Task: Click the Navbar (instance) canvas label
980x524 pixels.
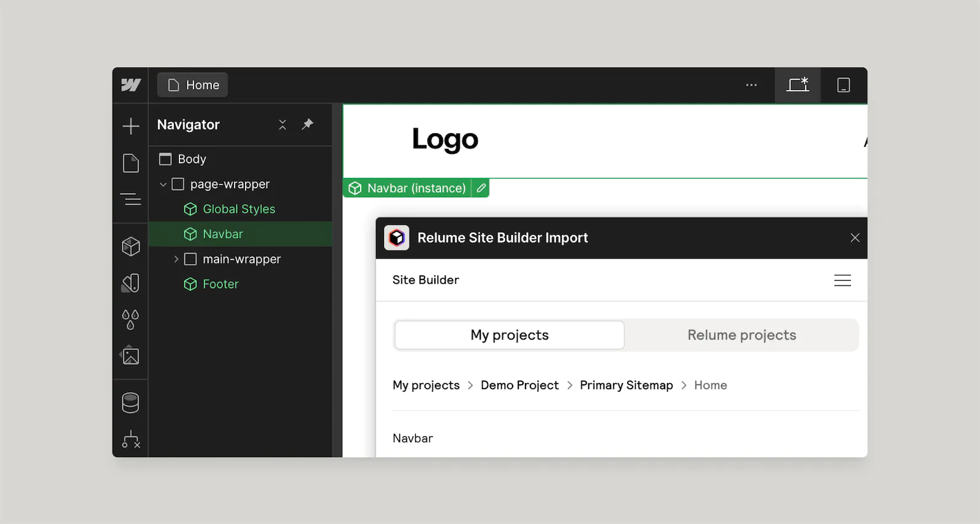Action: [x=407, y=188]
